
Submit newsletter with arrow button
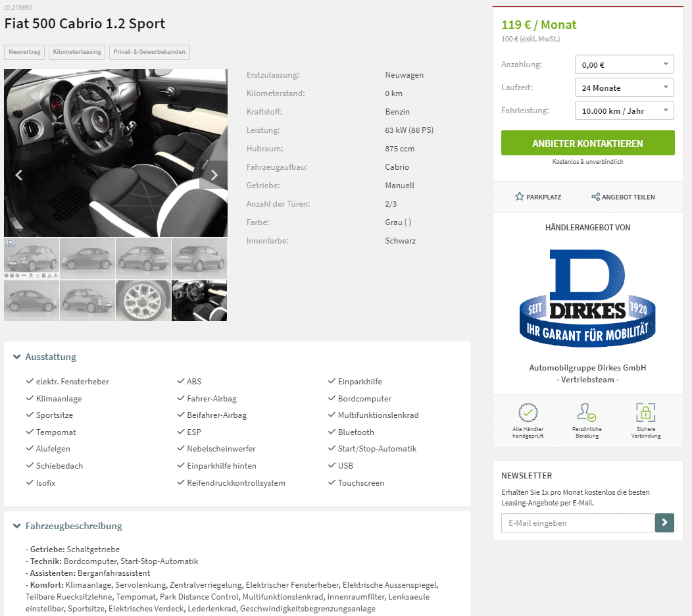[664, 523]
